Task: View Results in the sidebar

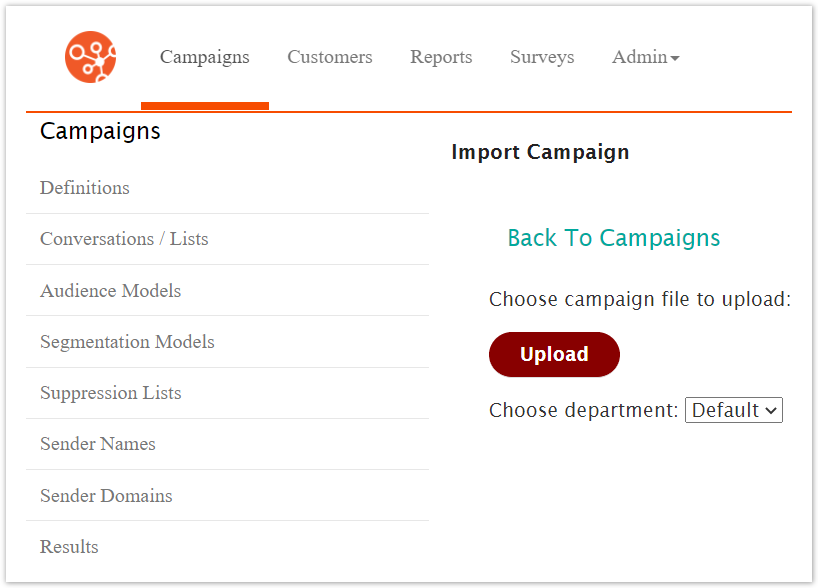Action: coord(69,547)
